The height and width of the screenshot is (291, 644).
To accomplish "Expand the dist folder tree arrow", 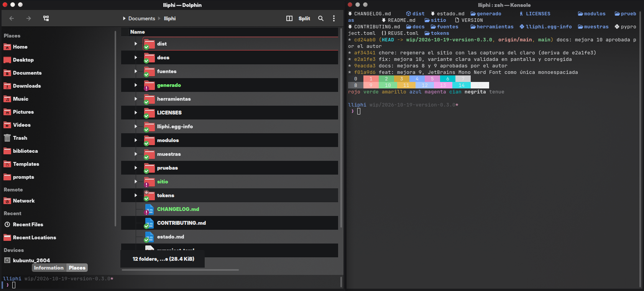I will pyautogui.click(x=136, y=44).
